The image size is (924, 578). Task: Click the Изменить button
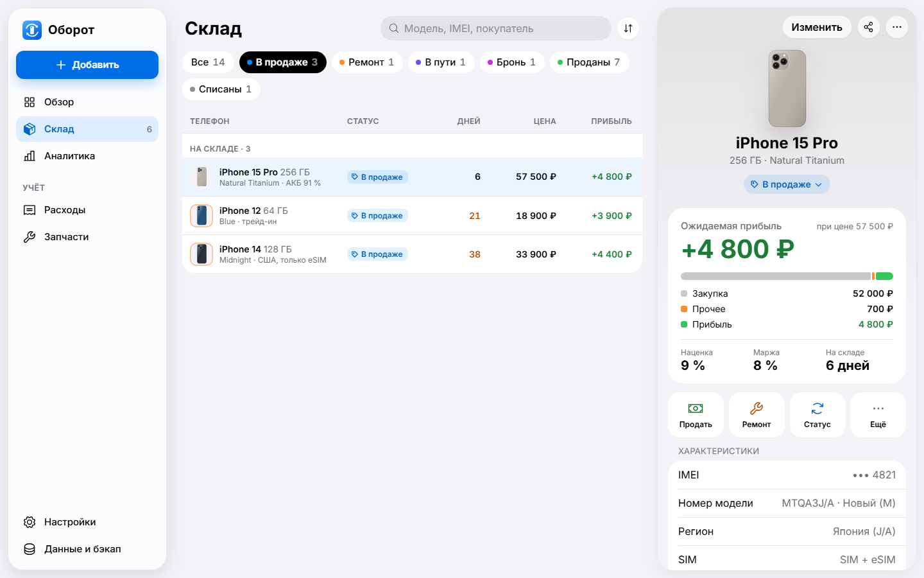coord(817,27)
